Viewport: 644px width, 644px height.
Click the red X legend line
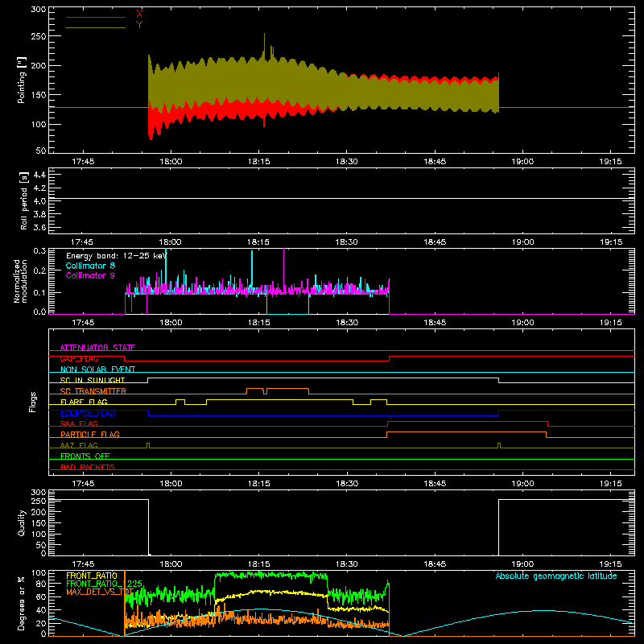96,17
